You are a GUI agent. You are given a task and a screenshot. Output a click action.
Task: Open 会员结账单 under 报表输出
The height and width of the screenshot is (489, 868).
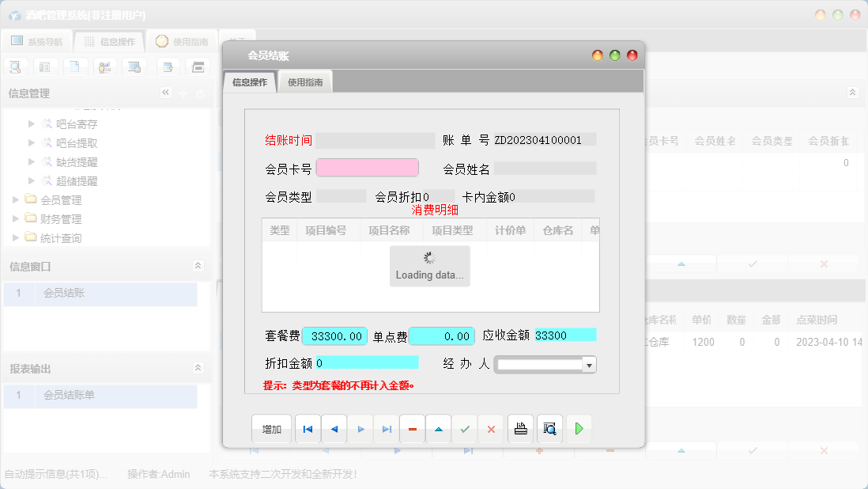pyautogui.click(x=71, y=395)
